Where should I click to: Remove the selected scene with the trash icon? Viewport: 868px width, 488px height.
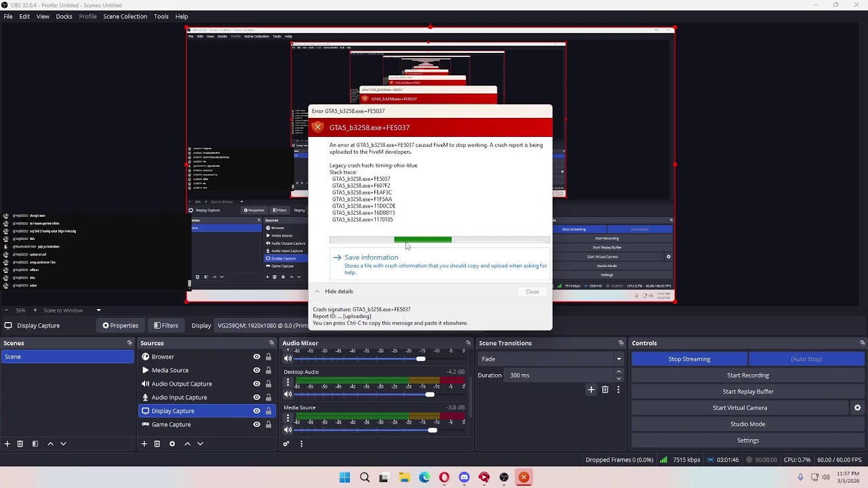click(x=20, y=444)
